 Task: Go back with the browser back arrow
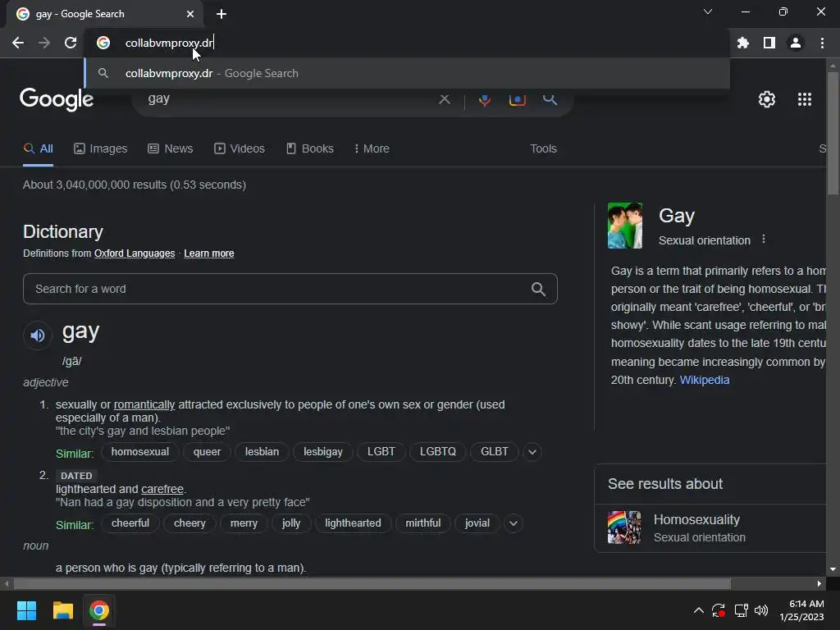coord(18,43)
